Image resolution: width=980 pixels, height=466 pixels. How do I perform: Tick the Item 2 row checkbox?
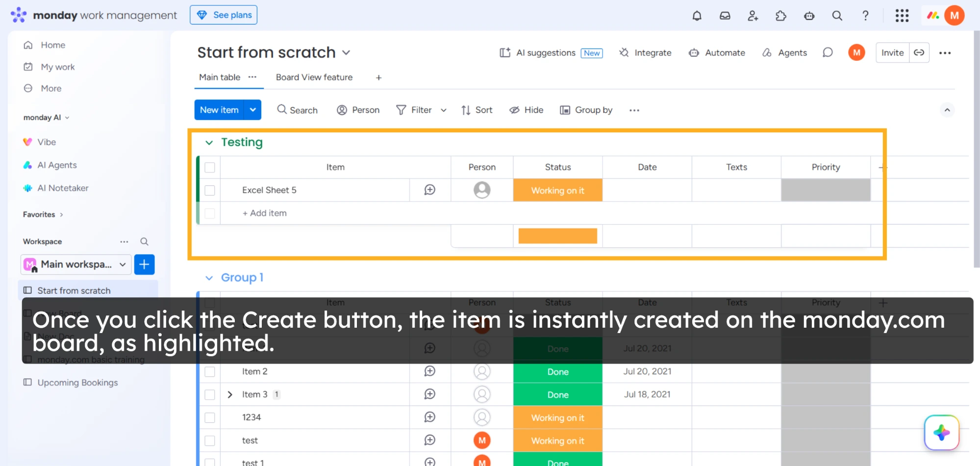tap(210, 372)
